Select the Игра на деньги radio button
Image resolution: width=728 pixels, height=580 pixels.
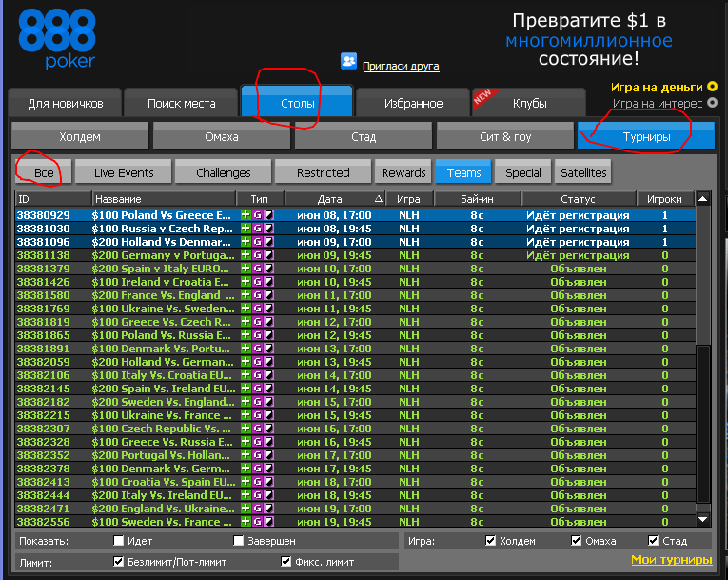pyautogui.click(x=712, y=87)
